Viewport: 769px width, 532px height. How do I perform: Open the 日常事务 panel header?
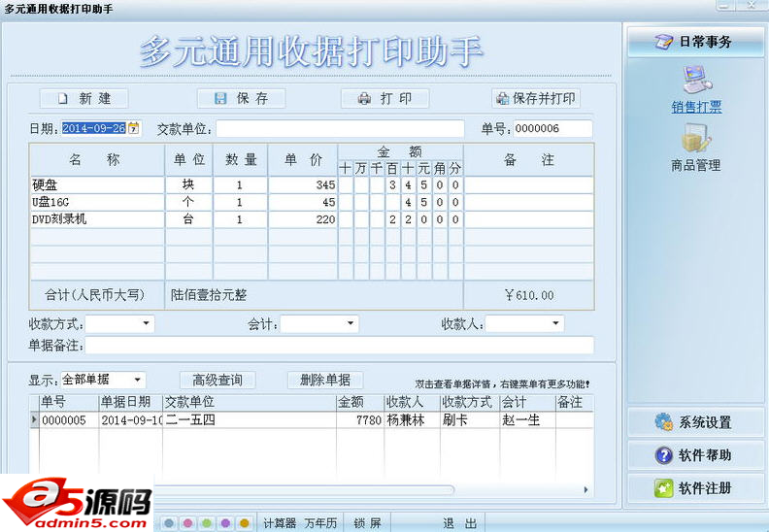pos(695,42)
